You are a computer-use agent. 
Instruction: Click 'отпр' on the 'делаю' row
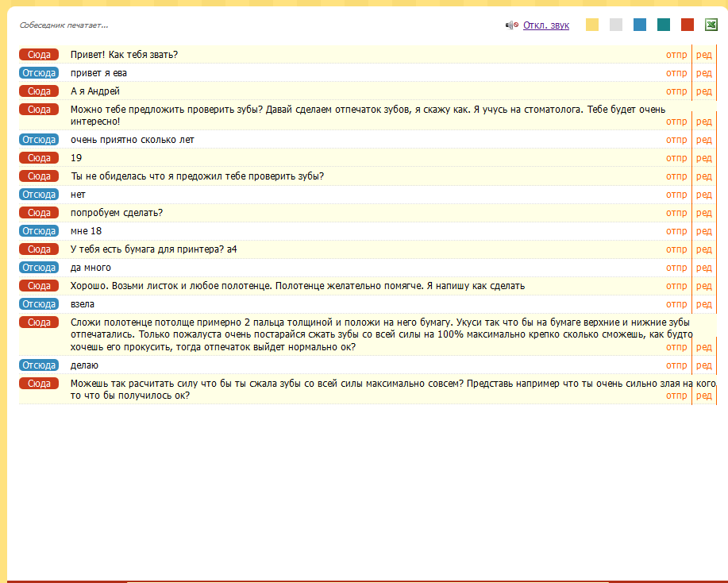[676, 365]
